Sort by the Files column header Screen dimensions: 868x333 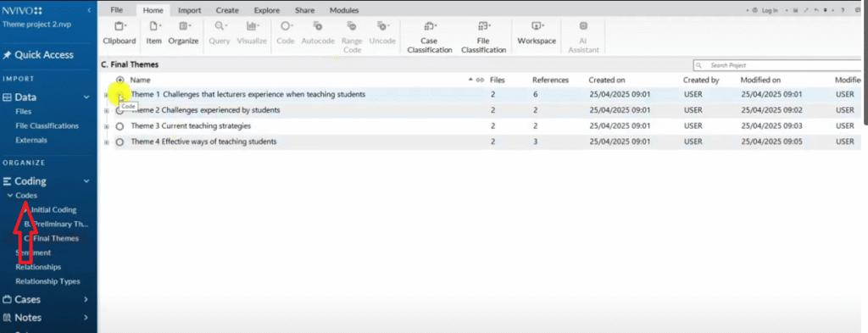tap(497, 80)
